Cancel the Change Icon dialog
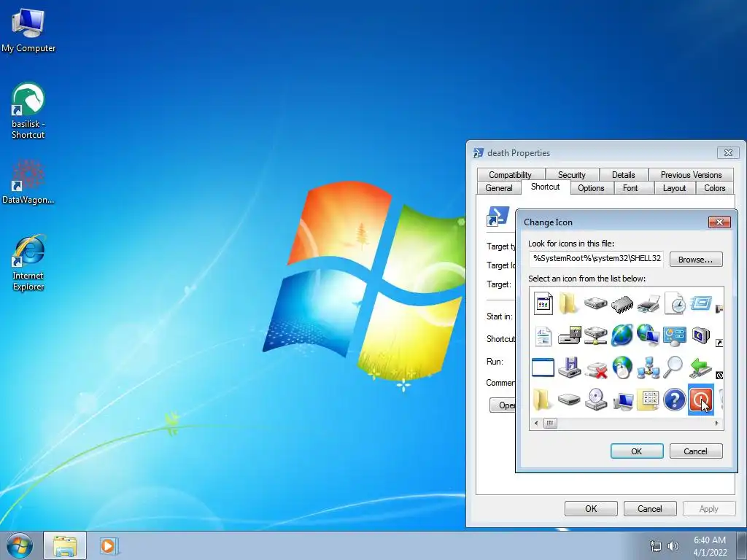 pos(695,451)
